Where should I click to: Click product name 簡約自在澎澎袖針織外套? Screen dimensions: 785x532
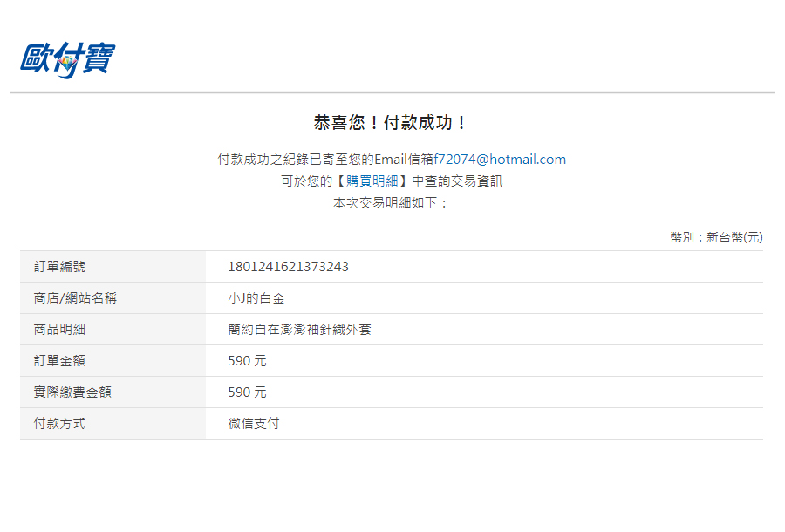299,330
